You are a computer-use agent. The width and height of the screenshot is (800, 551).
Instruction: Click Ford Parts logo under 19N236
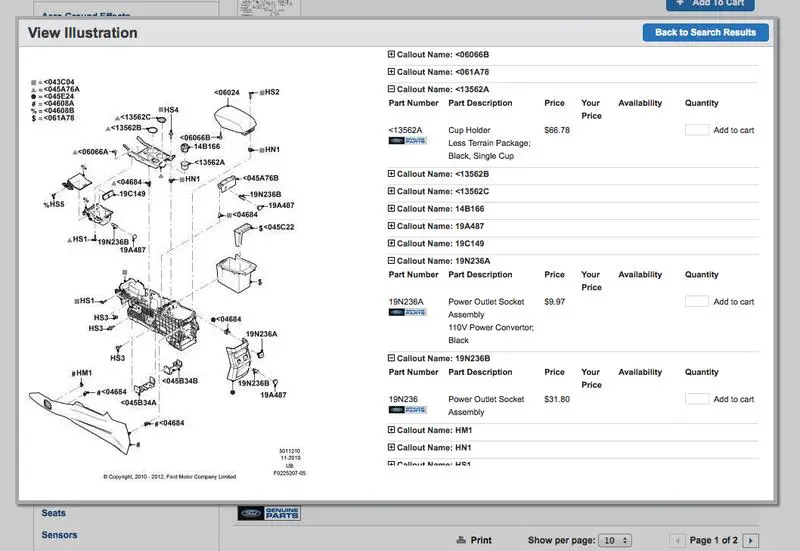[x=407, y=410]
